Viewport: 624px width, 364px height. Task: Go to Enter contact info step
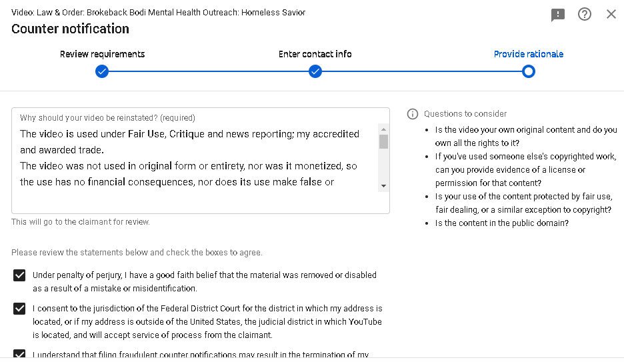[x=315, y=54]
